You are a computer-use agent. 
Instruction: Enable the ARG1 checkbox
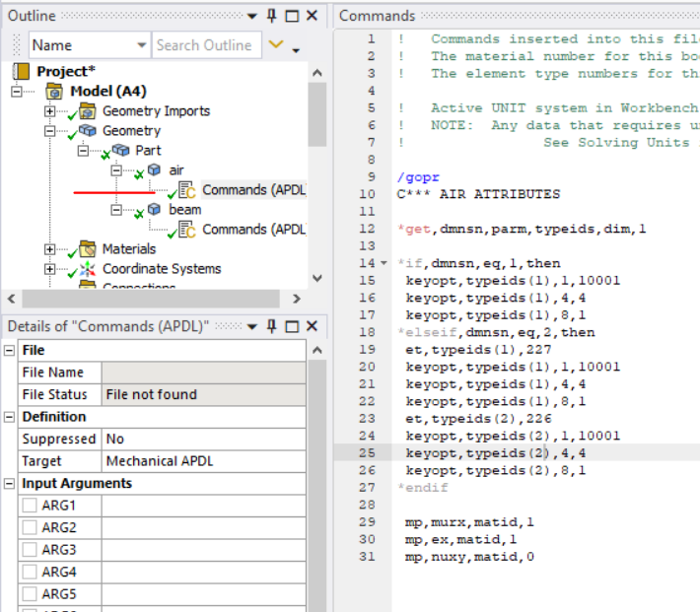30,506
